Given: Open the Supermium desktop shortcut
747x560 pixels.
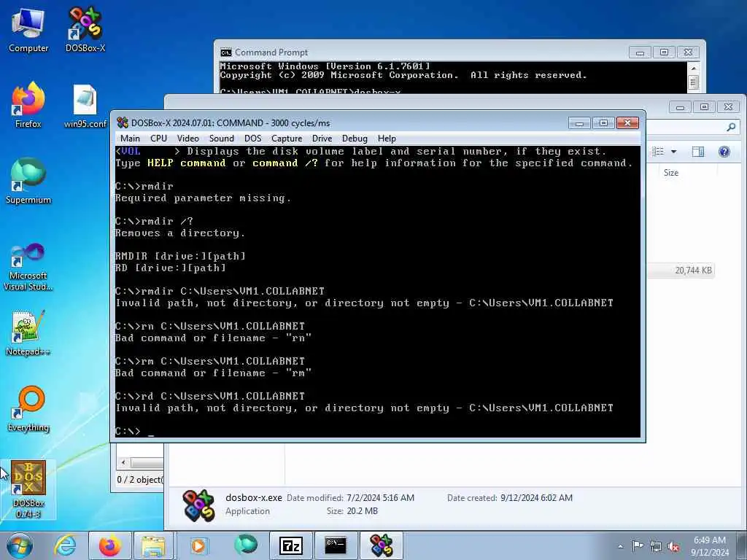Looking at the screenshot, I should point(28,181).
